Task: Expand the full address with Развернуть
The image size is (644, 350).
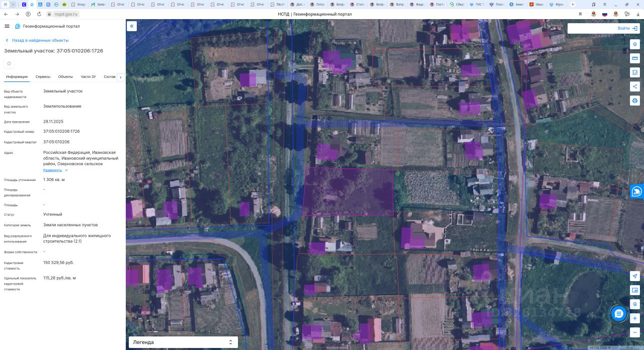Action: 55,170
